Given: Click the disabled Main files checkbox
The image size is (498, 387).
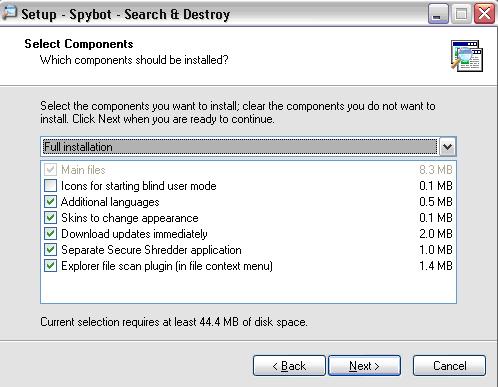Looking at the screenshot, I should click(x=50, y=170).
